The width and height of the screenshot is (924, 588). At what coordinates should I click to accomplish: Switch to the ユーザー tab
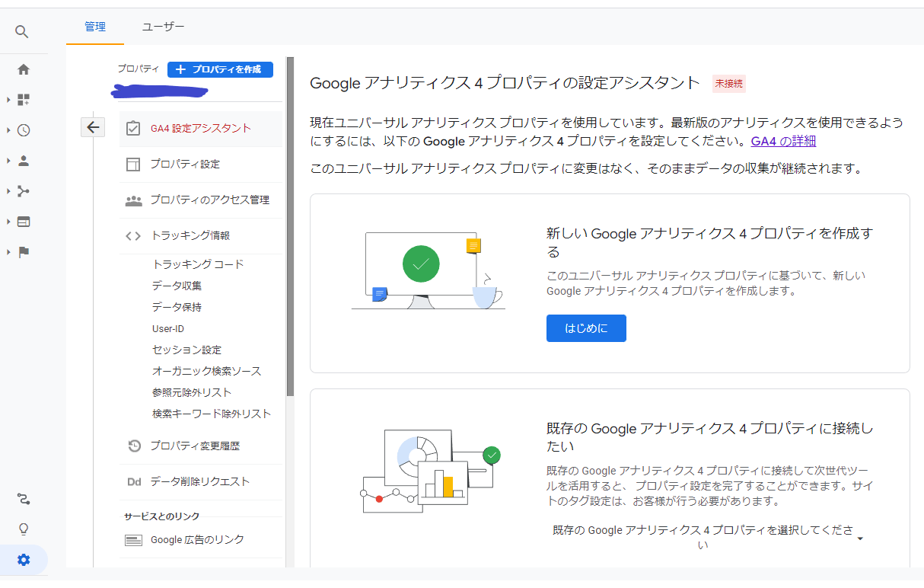point(163,27)
